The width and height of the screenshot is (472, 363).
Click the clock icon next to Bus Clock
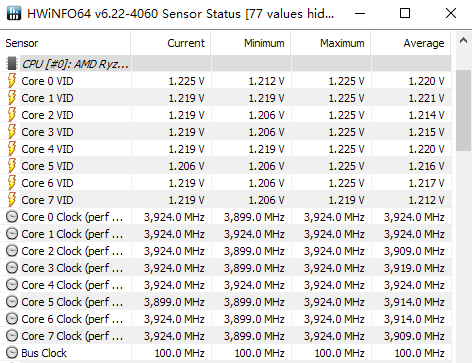[x=12, y=353]
